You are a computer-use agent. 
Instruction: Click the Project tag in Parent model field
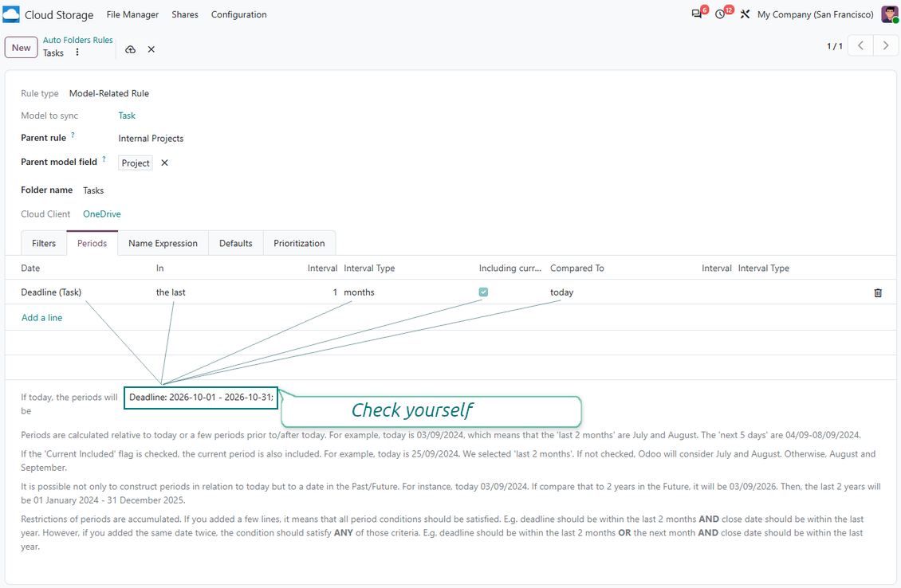pos(136,163)
